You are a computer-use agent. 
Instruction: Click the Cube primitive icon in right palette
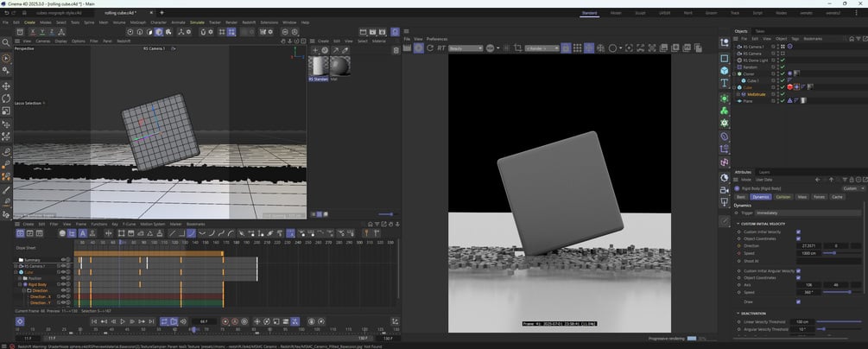coord(724,70)
